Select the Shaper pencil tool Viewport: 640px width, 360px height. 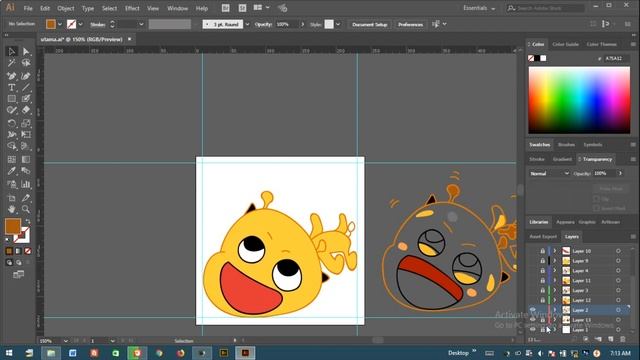pyautogui.click(x=11, y=110)
